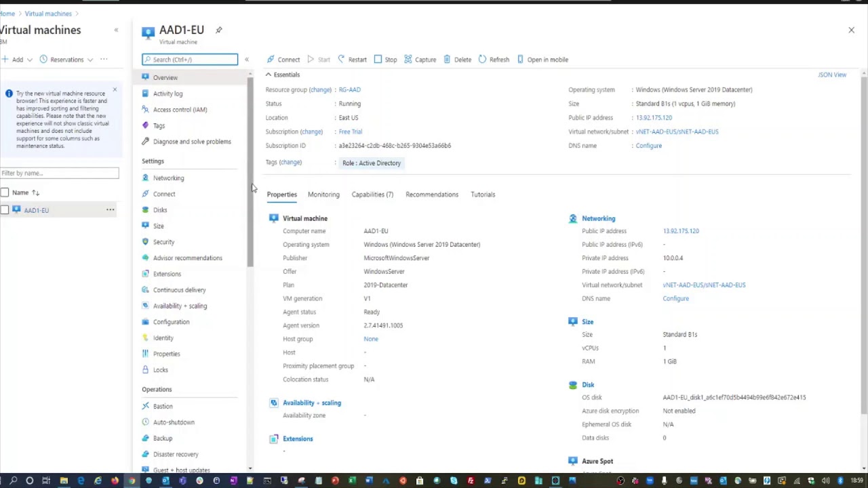868x488 pixels.
Task: Open the RG-AAD resource group link
Action: (x=350, y=89)
